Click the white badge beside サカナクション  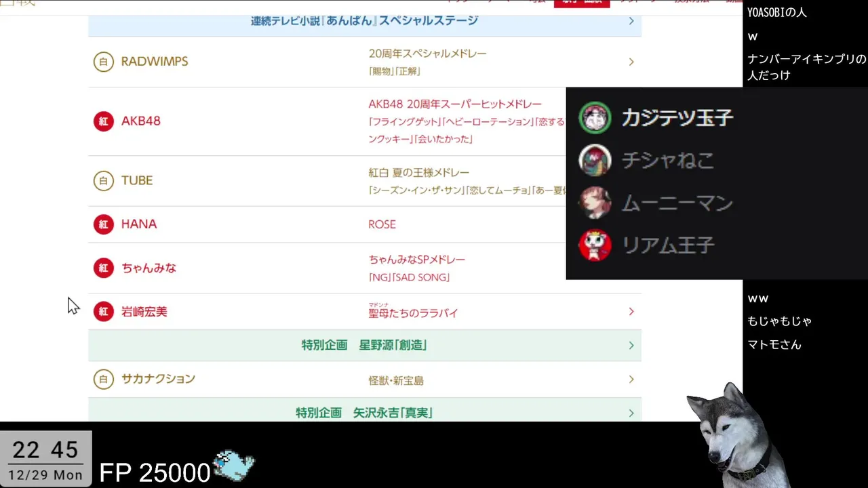coord(103,380)
